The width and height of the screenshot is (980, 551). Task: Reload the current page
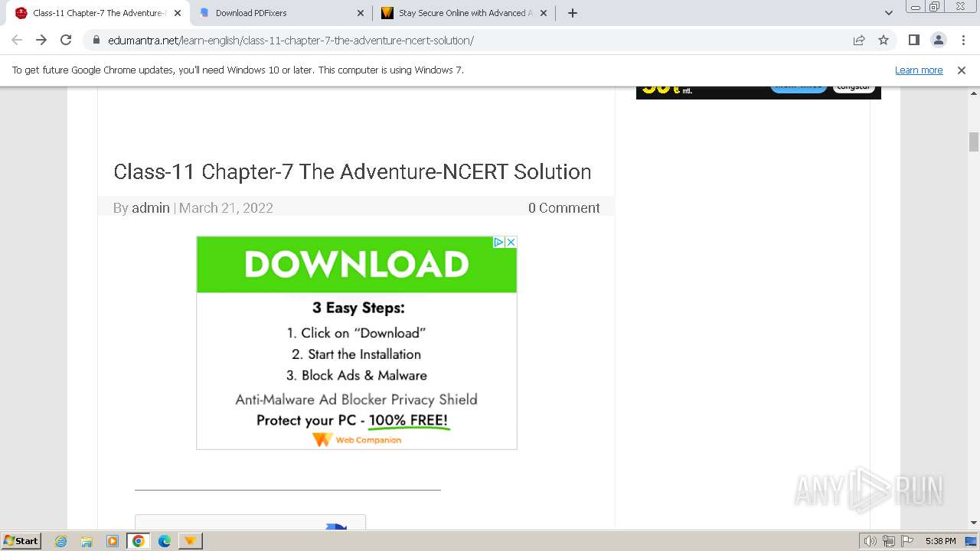click(x=66, y=40)
